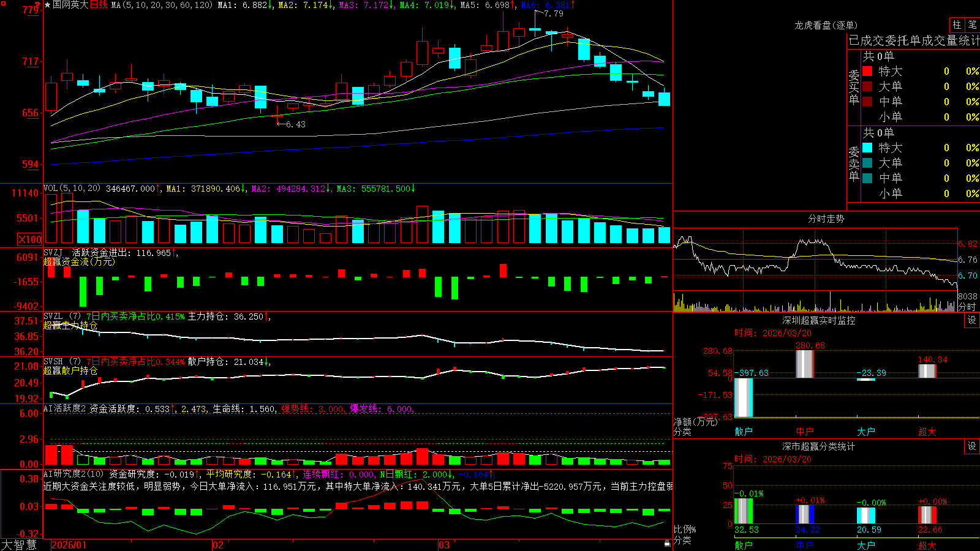980x551 pixels.
Task: Click the 龙虎看盘(逐单) panel title
Action: point(826,25)
